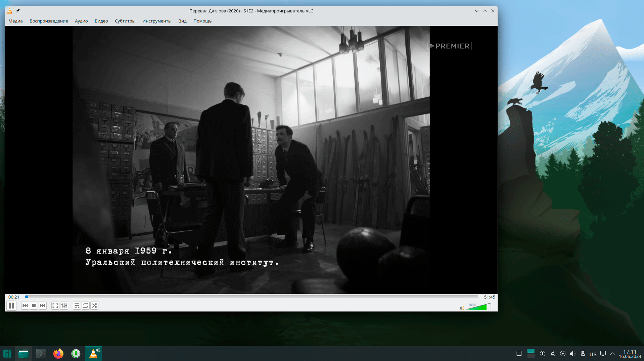
Task: Click the volume slider at 100%
Action: (479, 307)
